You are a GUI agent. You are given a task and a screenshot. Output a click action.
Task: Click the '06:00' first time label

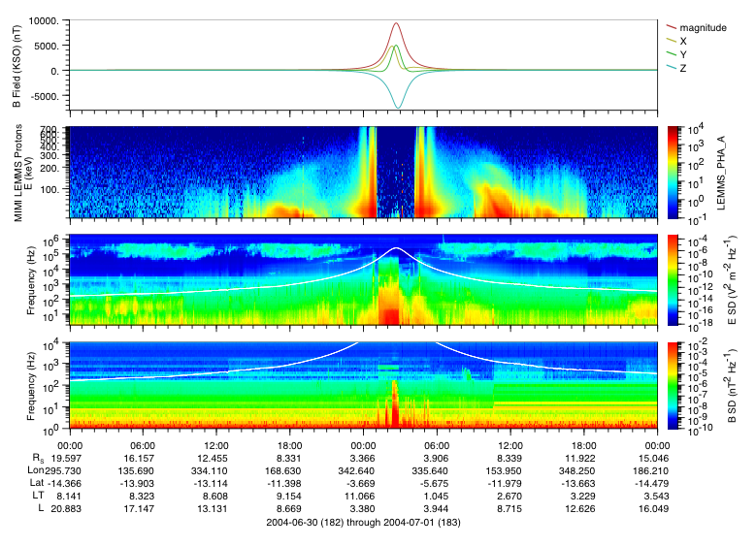143,446
